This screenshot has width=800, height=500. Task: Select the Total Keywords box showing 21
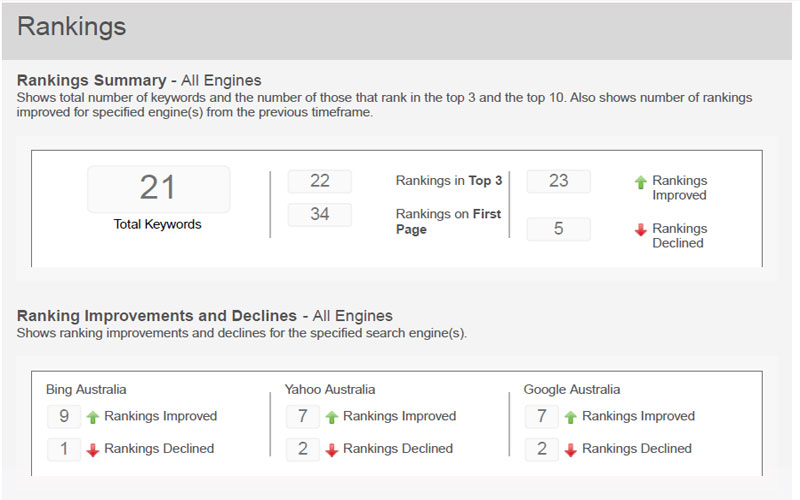pos(158,188)
